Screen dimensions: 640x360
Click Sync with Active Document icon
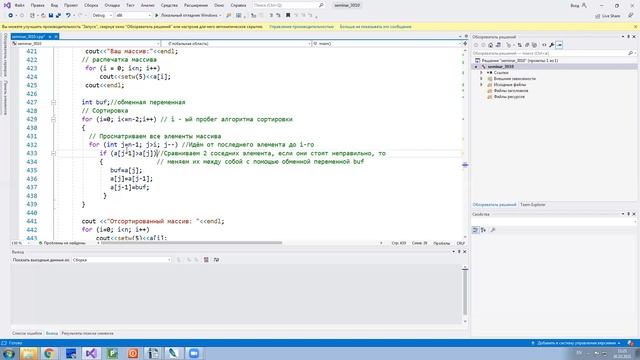(520, 45)
